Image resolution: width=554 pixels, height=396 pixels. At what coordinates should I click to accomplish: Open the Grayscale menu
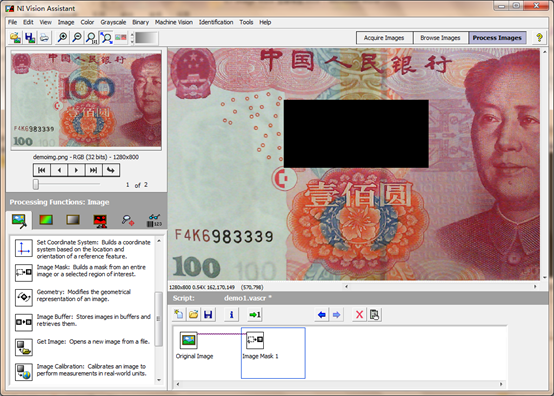pos(113,22)
